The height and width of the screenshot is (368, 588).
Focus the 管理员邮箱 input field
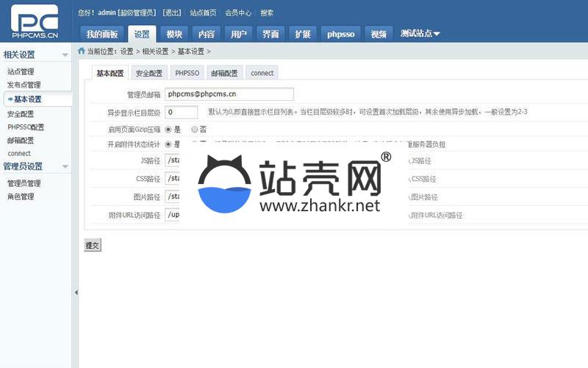229,94
